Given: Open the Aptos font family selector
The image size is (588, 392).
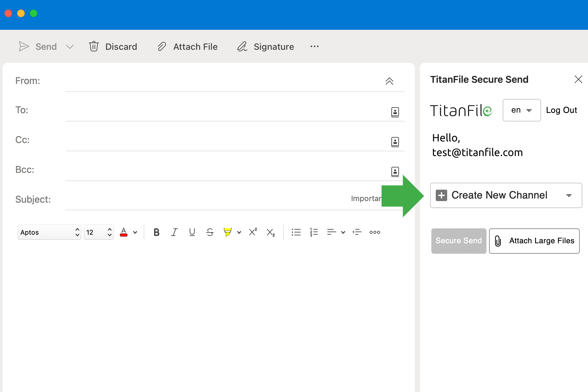Looking at the screenshot, I should click(49, 232).
